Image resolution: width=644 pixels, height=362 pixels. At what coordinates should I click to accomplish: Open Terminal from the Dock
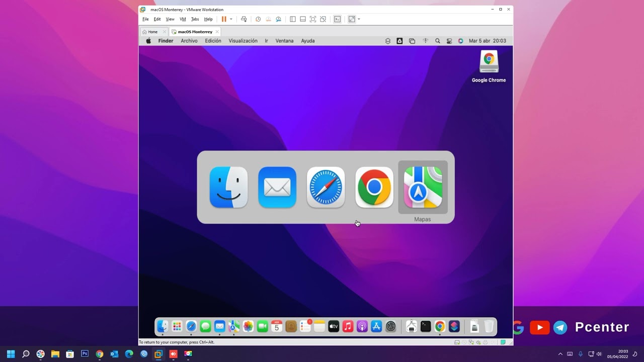click(x=426, y=327)
